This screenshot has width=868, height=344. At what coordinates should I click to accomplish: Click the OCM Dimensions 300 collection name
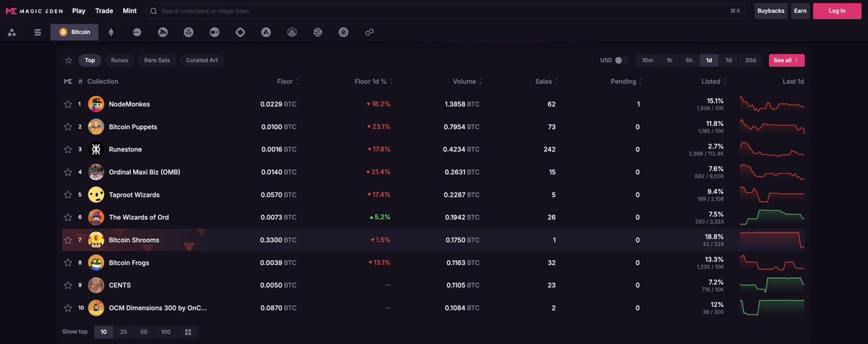coord(158,308)
